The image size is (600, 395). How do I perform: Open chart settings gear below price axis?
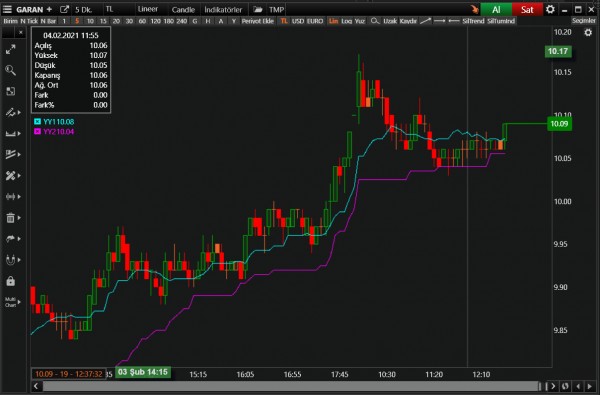[x=588, y=33]
